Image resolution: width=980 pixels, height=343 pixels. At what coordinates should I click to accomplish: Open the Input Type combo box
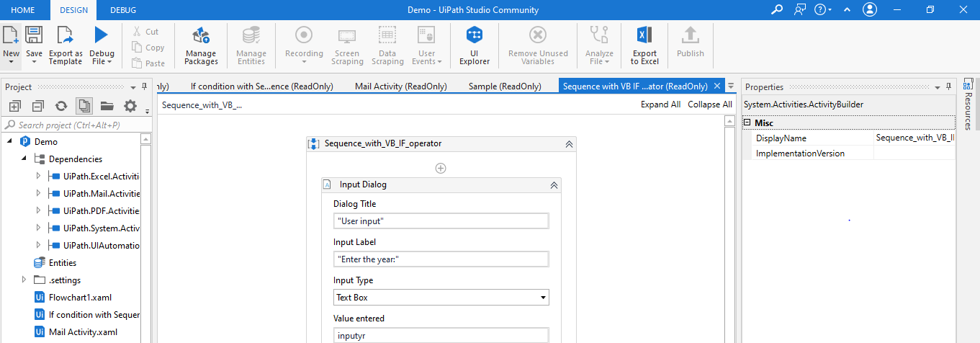(441, 297)
